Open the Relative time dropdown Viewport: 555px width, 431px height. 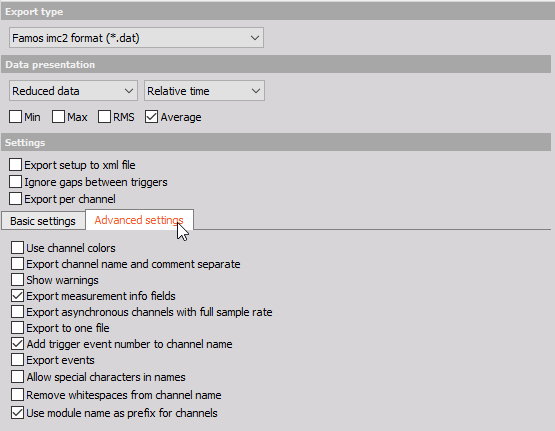click(204, 91)
